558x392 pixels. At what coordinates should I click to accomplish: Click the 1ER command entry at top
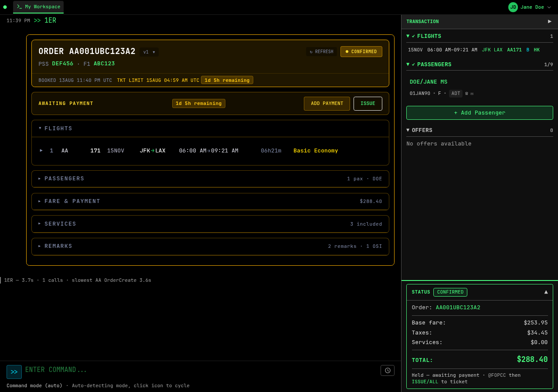[x=50, y=20]
